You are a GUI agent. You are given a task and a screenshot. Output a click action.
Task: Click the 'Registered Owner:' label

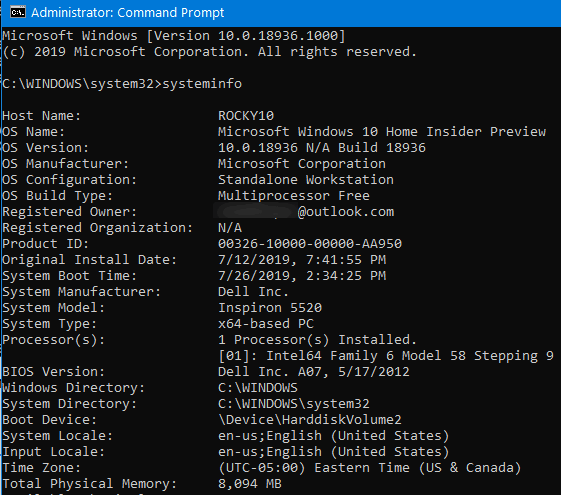point(70,212)
